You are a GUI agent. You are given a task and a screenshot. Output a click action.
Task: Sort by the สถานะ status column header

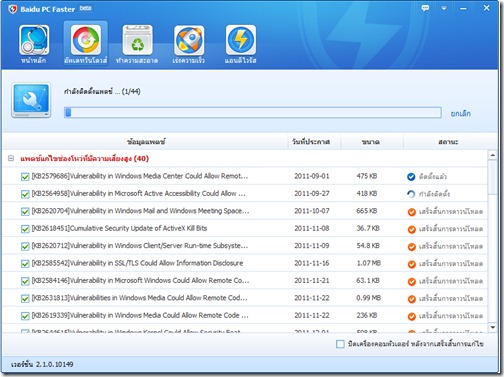[448, 142]
